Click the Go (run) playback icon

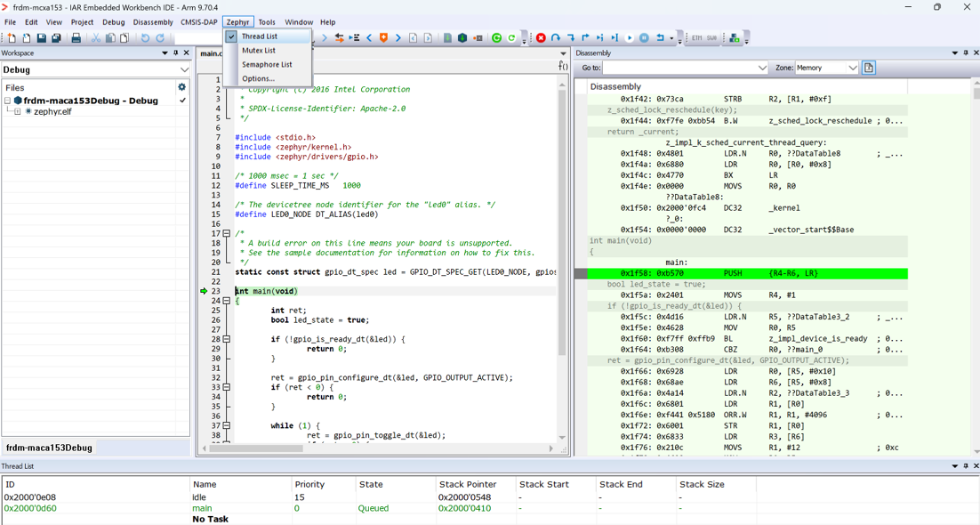[x=630, y=38]
